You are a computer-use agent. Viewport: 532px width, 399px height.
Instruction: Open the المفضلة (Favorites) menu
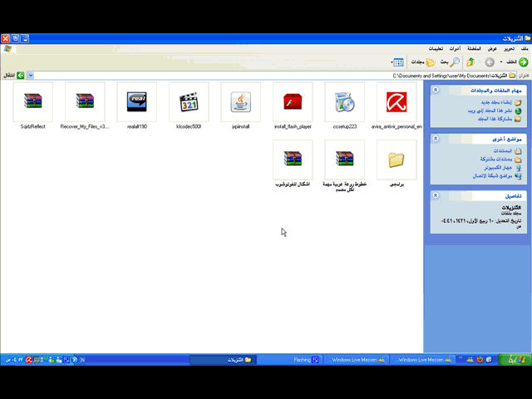[474, 49]
